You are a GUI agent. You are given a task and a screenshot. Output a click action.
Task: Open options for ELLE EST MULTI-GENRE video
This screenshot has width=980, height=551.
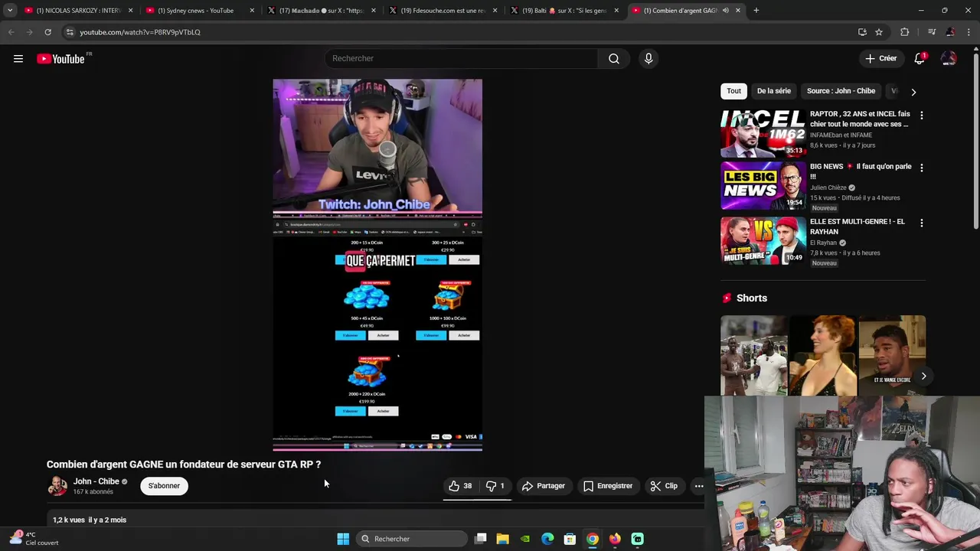tap(922, 223)
